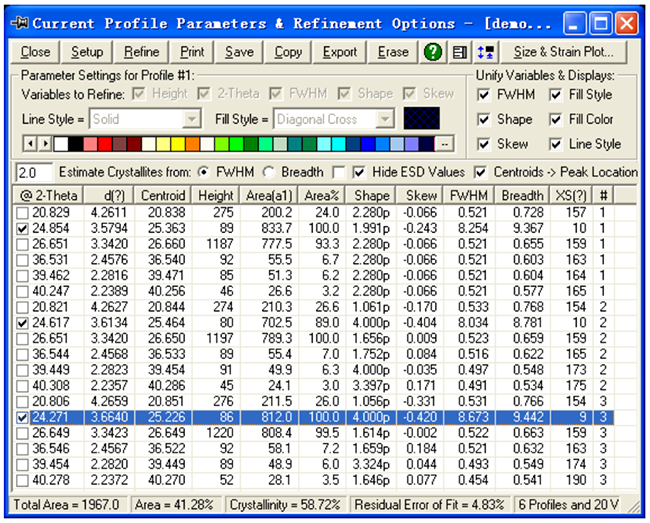650x523 pixels.
Task: Click the Save button
Action: [239, 52]
